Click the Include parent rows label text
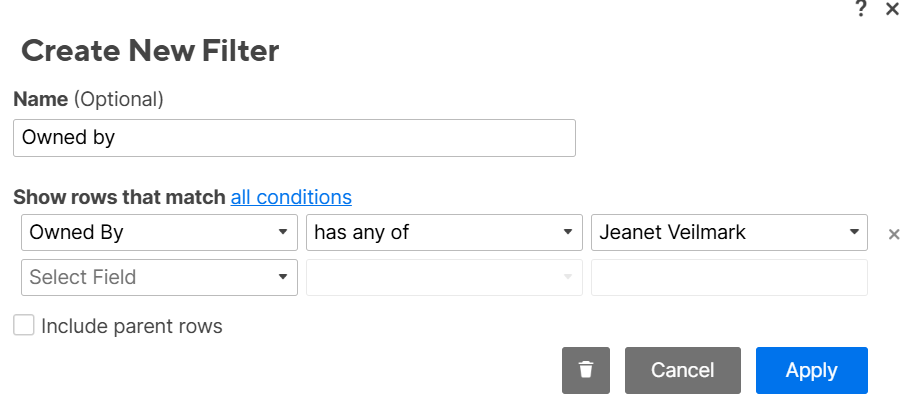Viewport: 903px width, 407px height. point(131,326)
